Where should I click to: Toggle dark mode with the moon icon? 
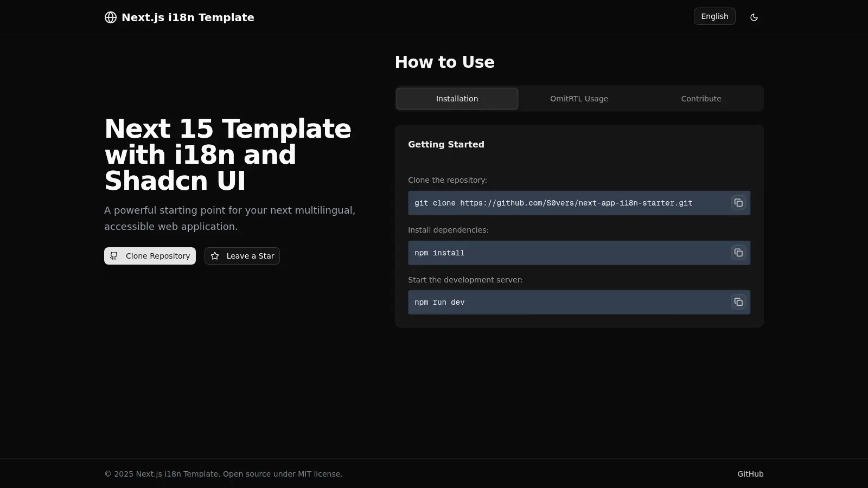click(754, 17)
